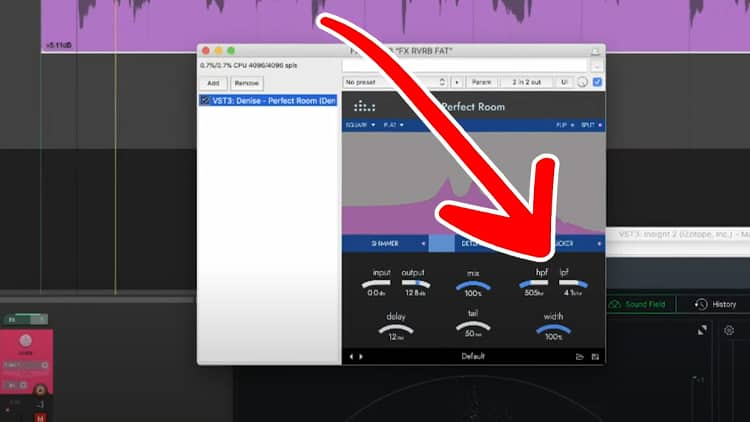Open the SQUARE shape dropdown
The image size is (750, 422).
[360, 125]
